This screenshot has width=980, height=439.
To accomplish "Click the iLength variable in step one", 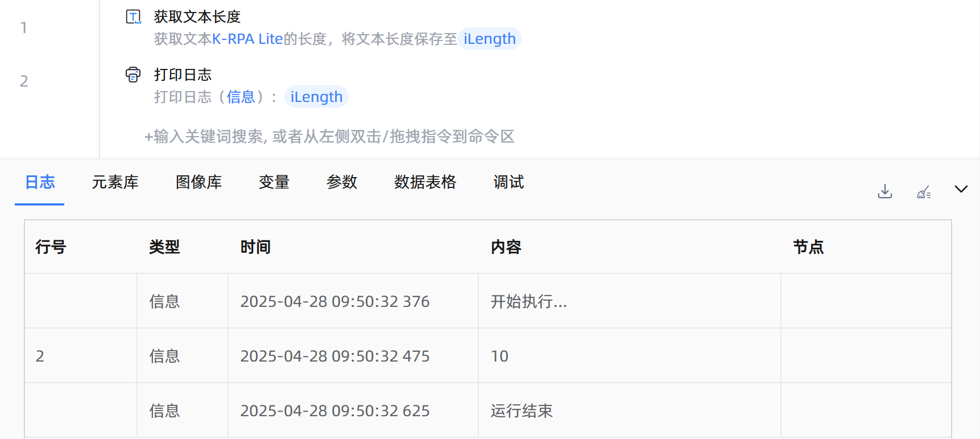I will [489, 39].
